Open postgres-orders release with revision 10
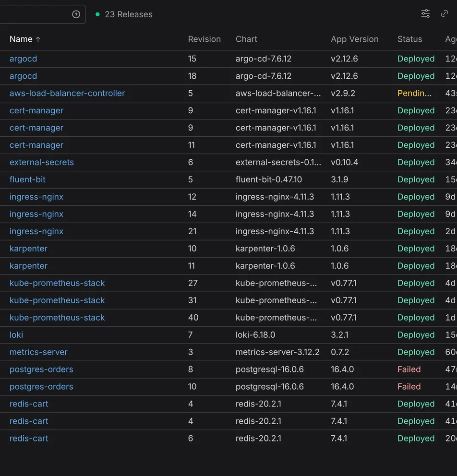 [41, 386]
